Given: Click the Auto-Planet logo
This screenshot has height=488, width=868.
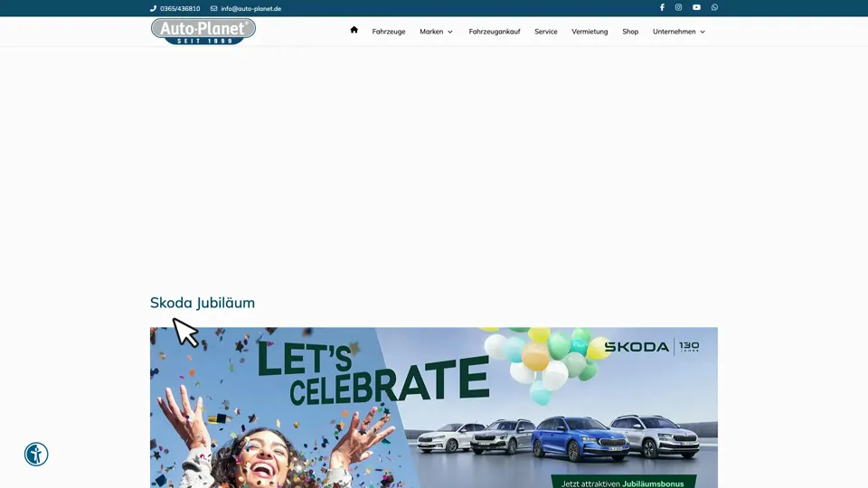Looking at the screenshot, I should click(x=203, y=31).
